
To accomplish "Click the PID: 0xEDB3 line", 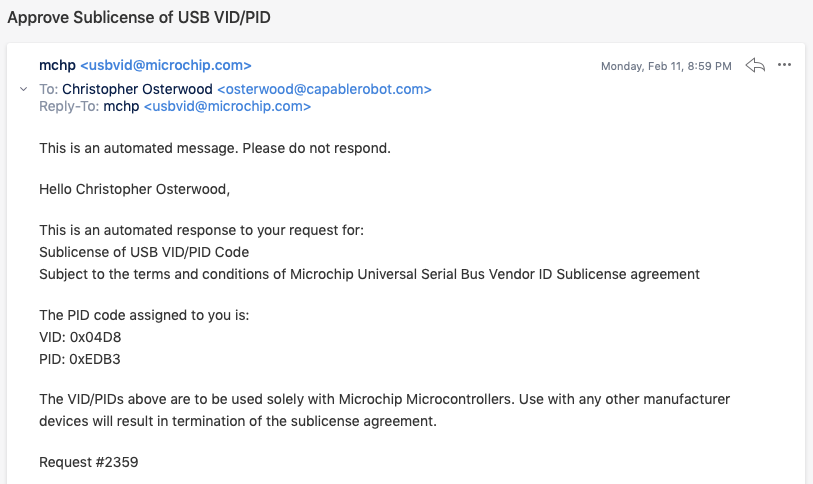I will (x=80, y=359).
